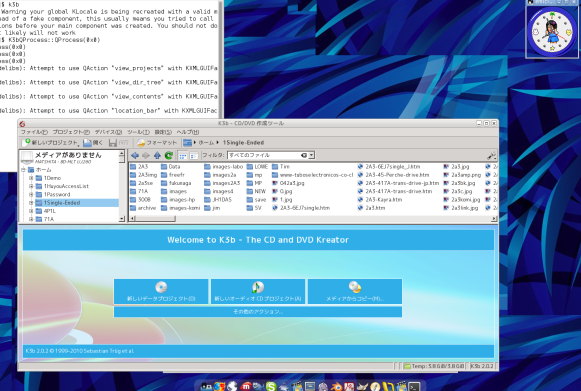Expand the 1Single-Ended tree node
This screenshot has width=581, height=391.
pyautogui.click(x=31, y=203)
